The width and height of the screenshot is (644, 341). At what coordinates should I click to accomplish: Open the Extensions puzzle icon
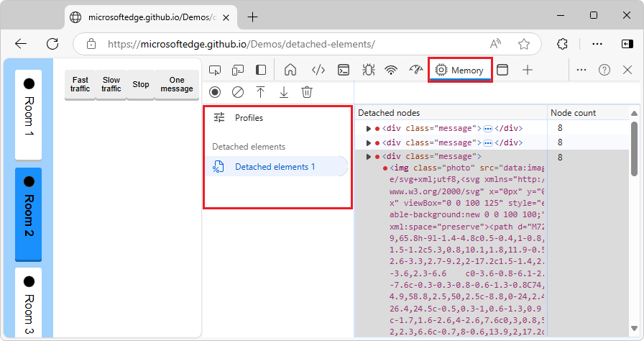pyautogui.click(x=562, y=44)
